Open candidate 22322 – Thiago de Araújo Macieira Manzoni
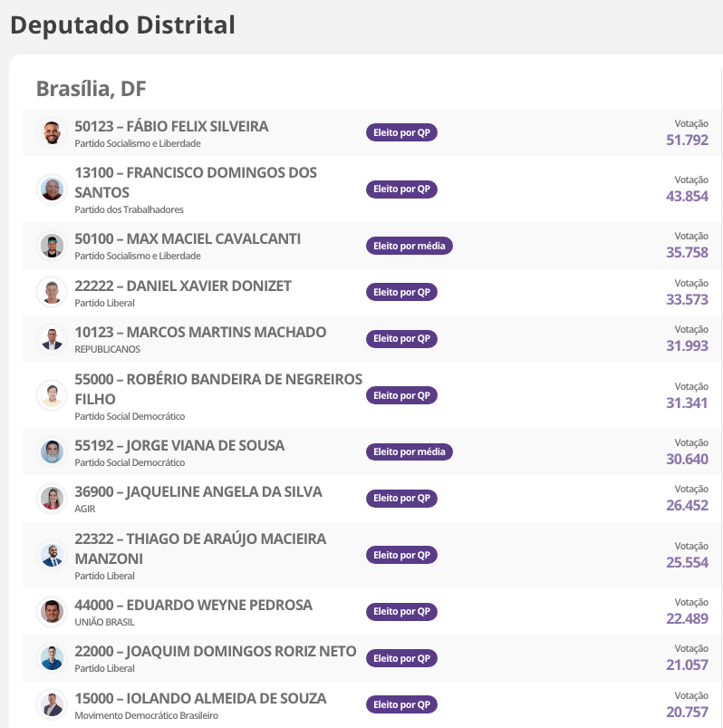 pos(199,548)
